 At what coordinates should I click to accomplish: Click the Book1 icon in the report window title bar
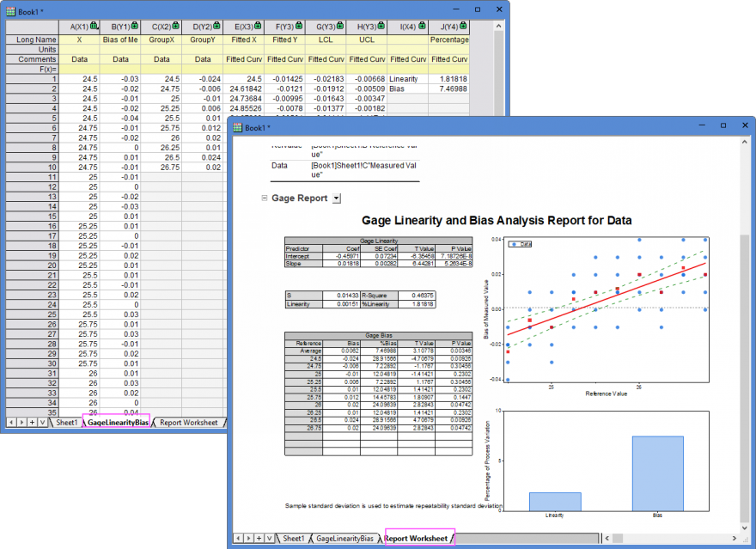[x=239, y=125]
